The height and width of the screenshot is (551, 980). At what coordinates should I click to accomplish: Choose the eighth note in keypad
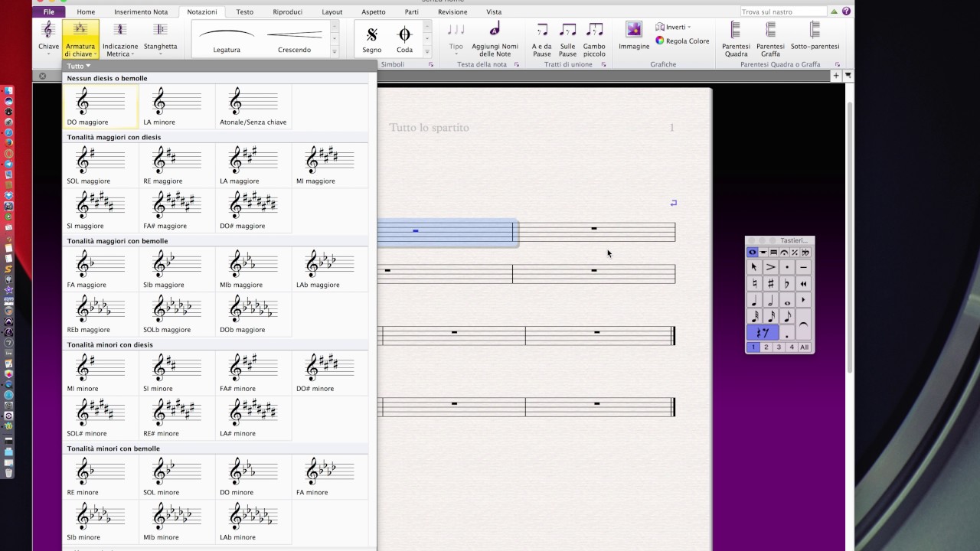(x=787, y=316)
